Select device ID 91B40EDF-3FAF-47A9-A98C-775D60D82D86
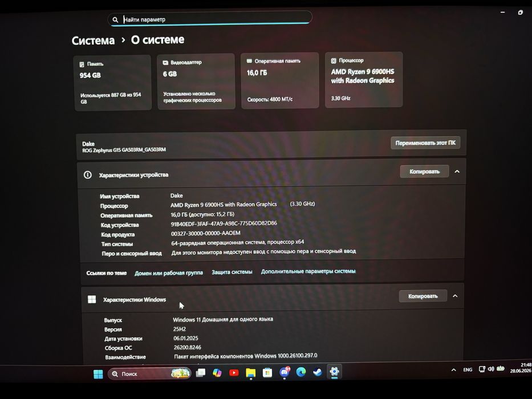Image resolution: width=532 pixels, height=399 pixels. point(224,223)
